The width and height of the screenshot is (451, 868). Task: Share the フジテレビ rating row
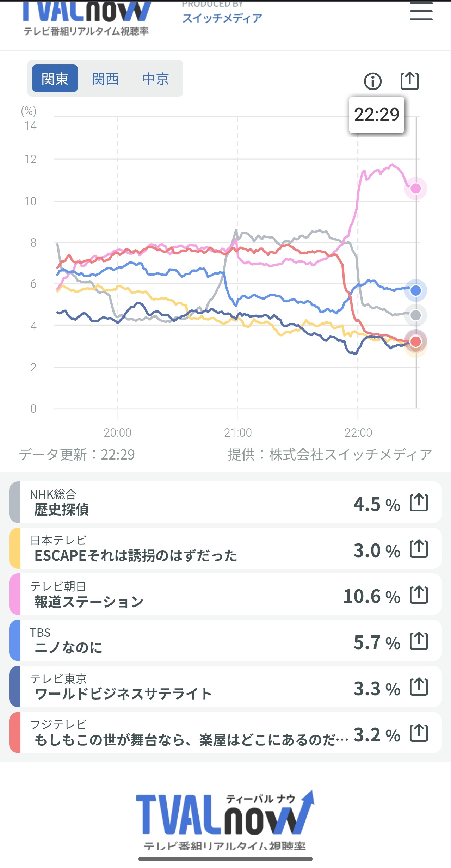[419, 733]
